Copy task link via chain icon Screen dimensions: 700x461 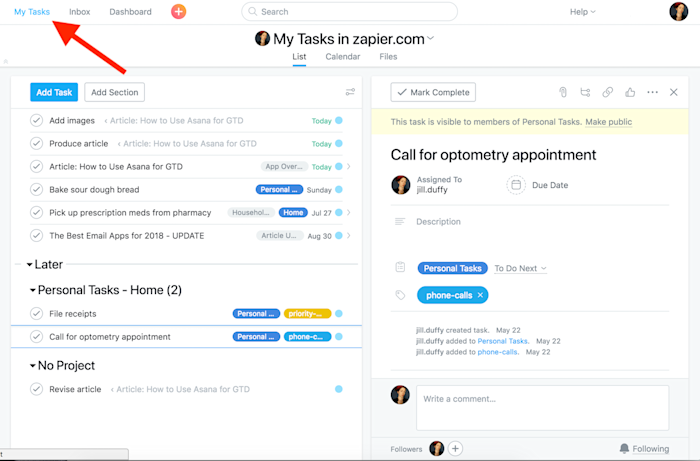click(608, 92)
